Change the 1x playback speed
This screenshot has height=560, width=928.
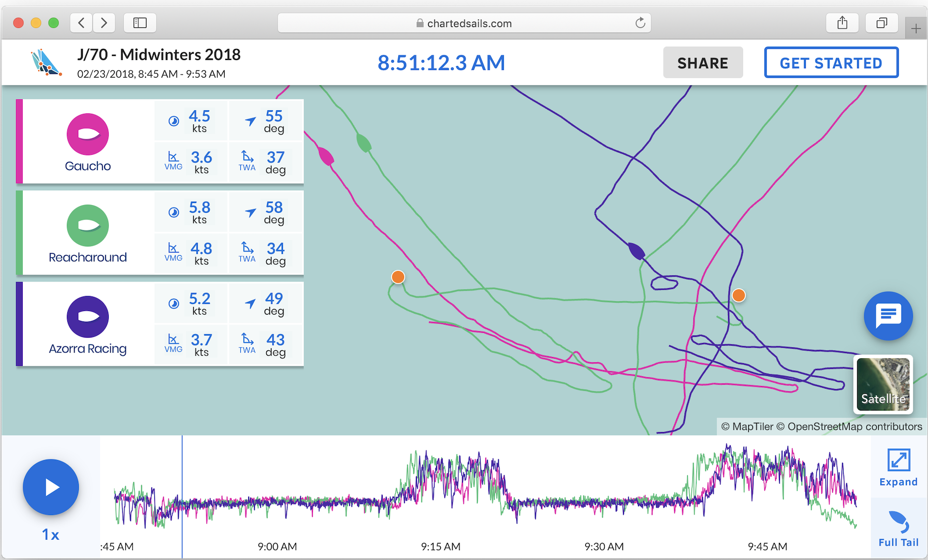(51, 535)
